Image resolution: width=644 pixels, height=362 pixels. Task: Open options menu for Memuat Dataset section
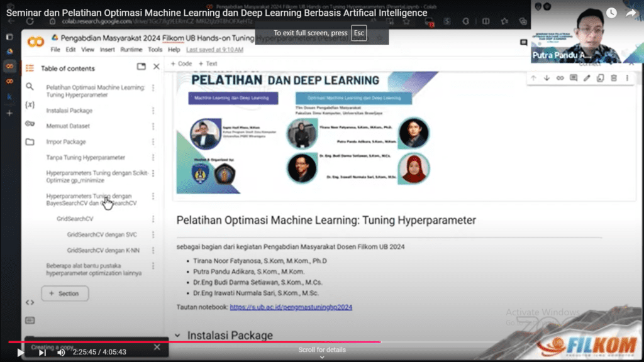tap(153, 126)
